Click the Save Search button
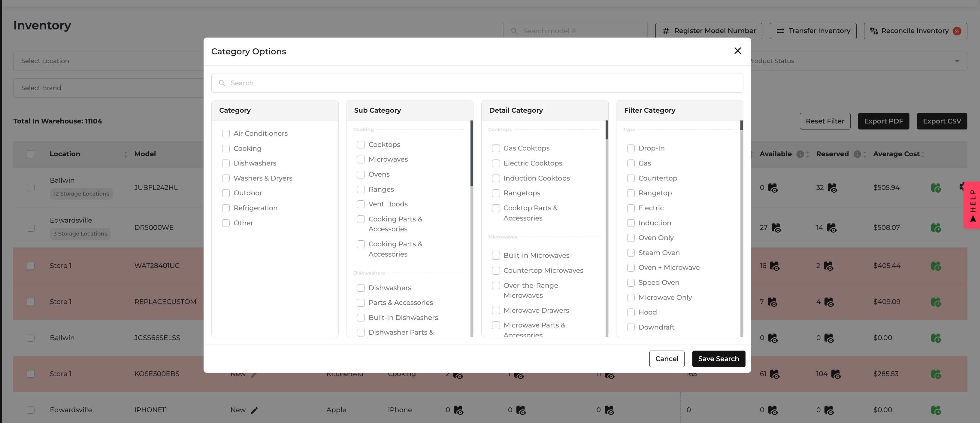This screenshot has height=423, width=980. pos(718,359)
